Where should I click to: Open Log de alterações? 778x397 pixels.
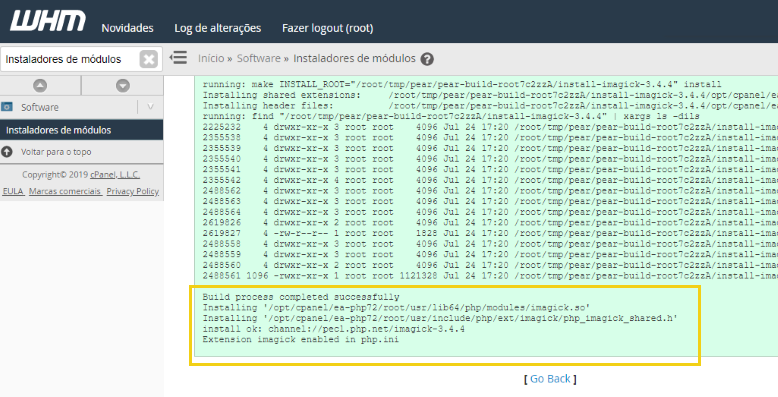pos(217,28)
